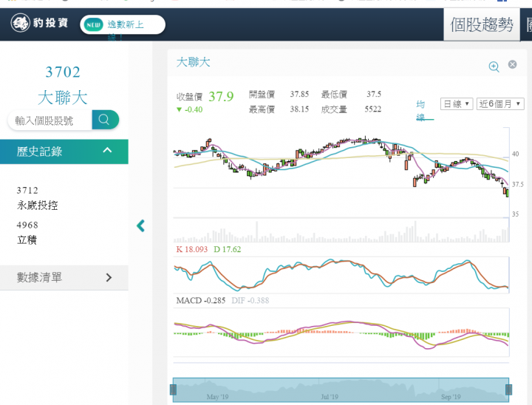
Task: Collapse sidebar with left chevron arrow
Action: click(x=140, y=225)
